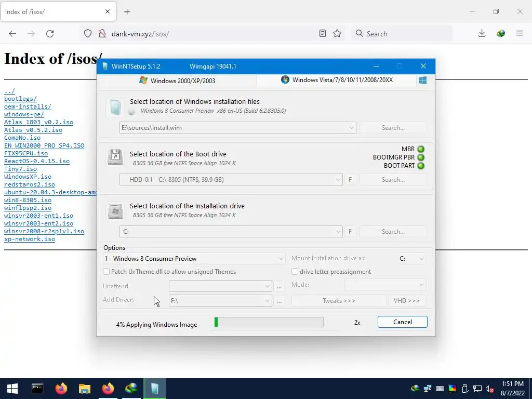
Task: Click the Installation drive disk icon
Action: tap(115, 211)
